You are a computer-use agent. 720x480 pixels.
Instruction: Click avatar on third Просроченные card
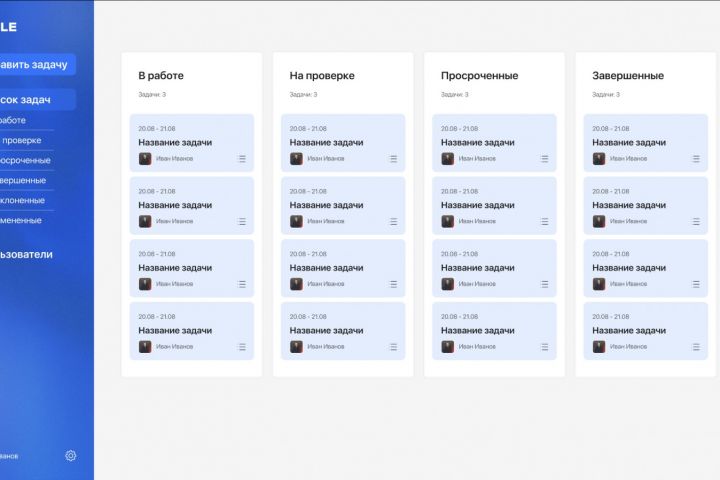point(448,284)
